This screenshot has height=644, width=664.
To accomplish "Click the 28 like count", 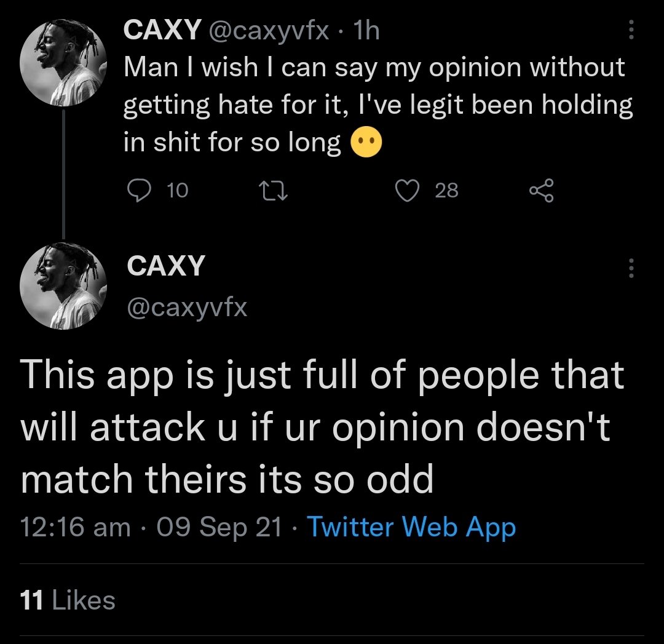I will (x=446, y=191).
